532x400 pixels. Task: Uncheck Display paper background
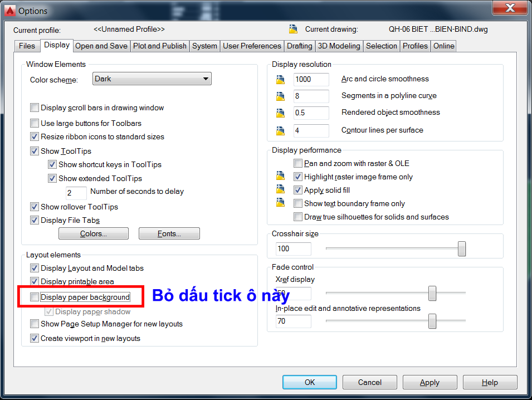pyautogui.click(x=34, y=297)
